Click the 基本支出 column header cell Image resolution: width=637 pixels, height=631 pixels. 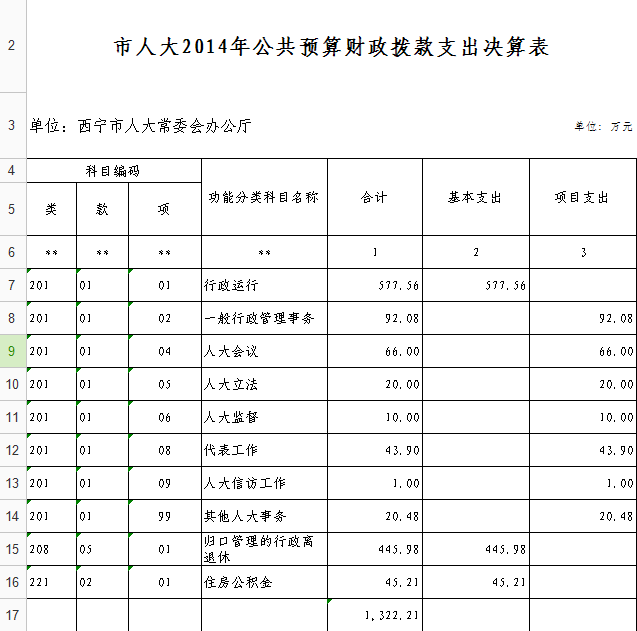pos(475,198)
